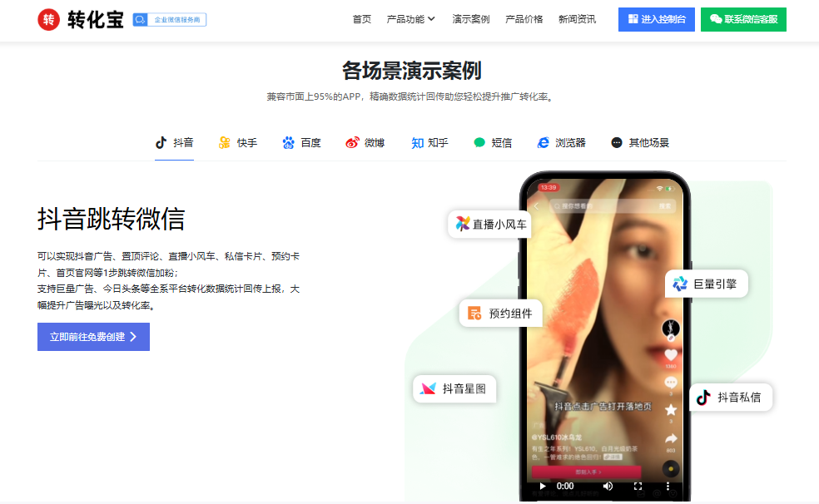This screenshot has width=819, height=504.
Task: Click the 巨量引擎 icon badge
Action: [x=680, y=284]
